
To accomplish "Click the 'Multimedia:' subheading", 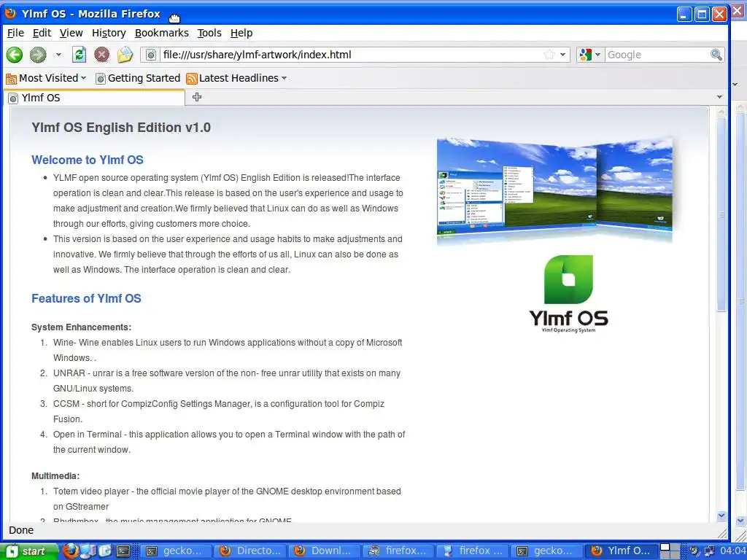I will pyautogui.click(x=55, y=475).
